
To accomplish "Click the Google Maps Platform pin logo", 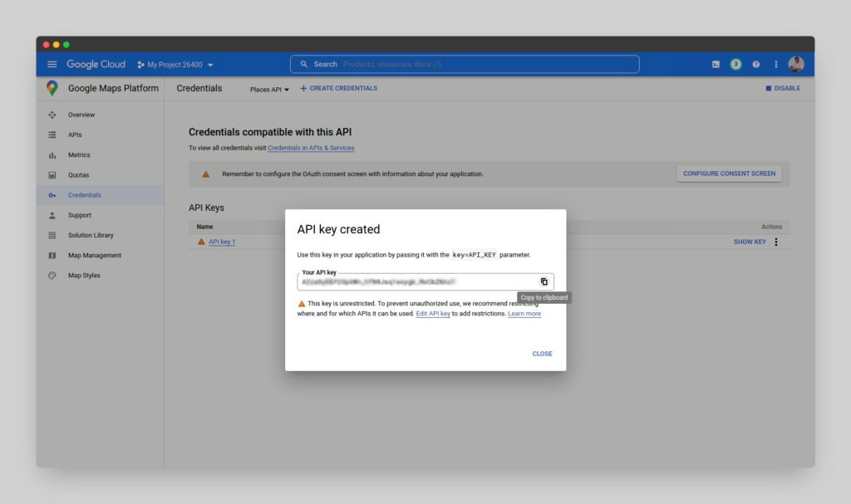I will click(52, 88).
